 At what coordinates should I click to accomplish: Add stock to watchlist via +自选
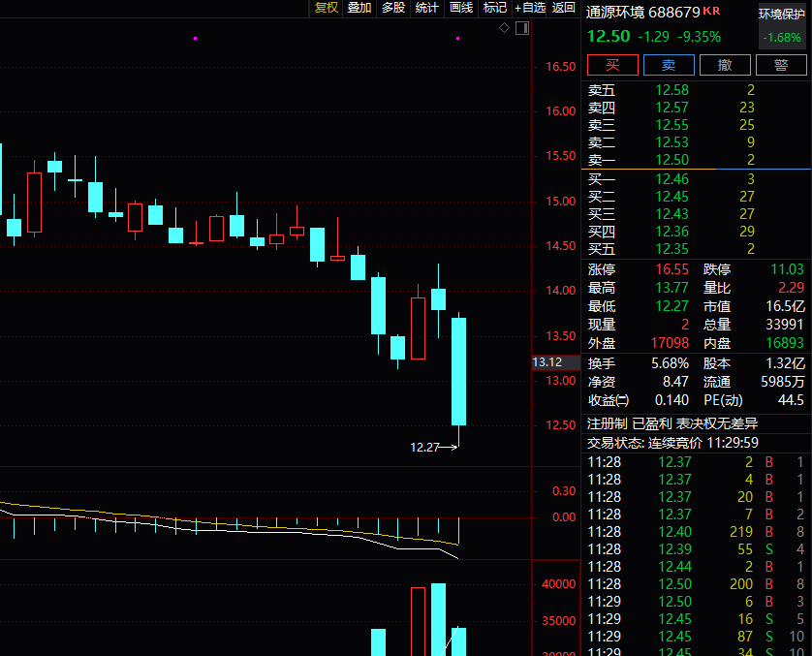pyautogui.click(x=530, y=8)
